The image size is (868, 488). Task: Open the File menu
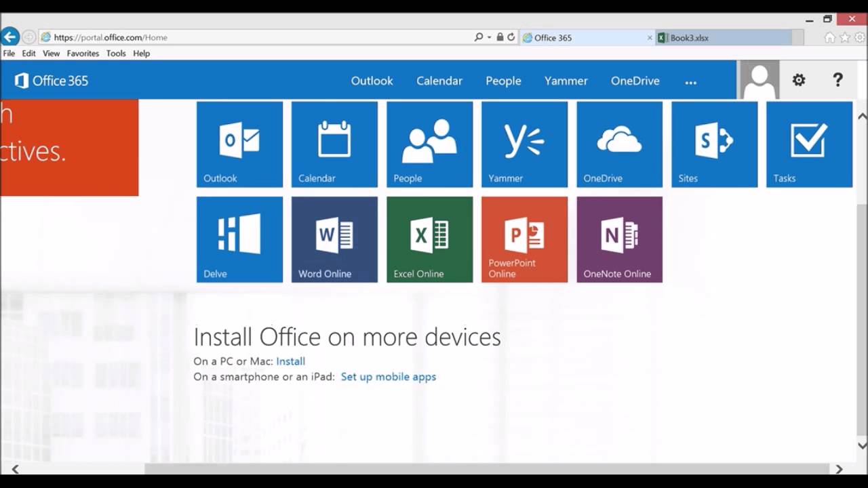[9, 54]
